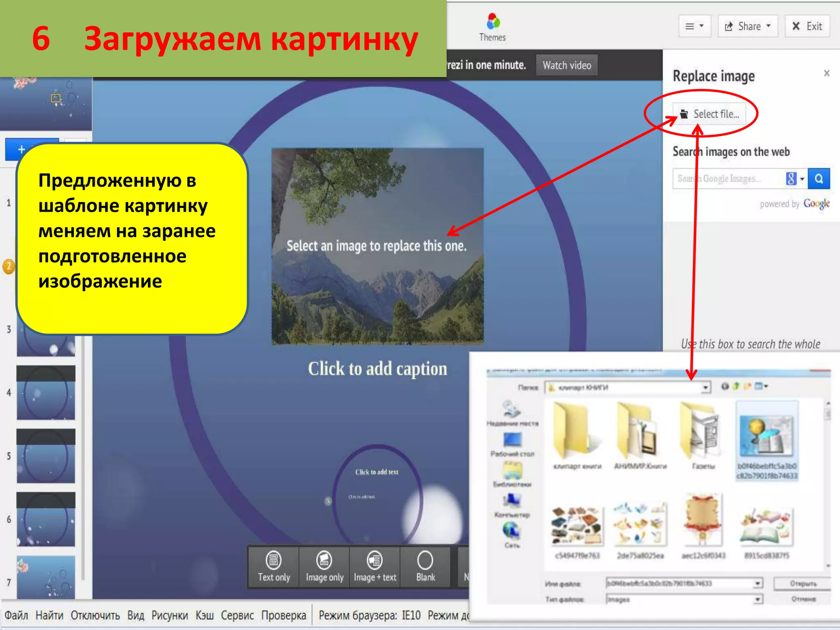
Task: Click the small Click to add text frame
Action: coord(377,472)
